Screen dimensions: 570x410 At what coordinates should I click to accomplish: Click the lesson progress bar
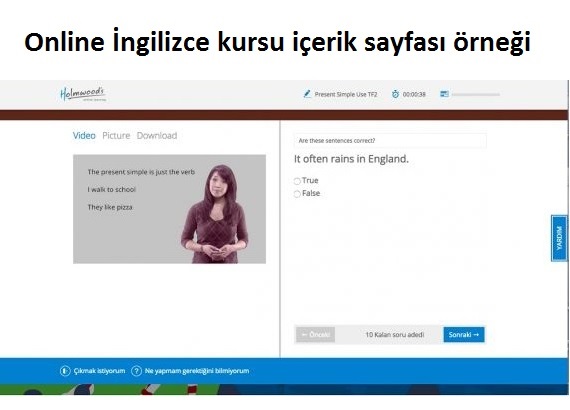(x=476, y=95)
